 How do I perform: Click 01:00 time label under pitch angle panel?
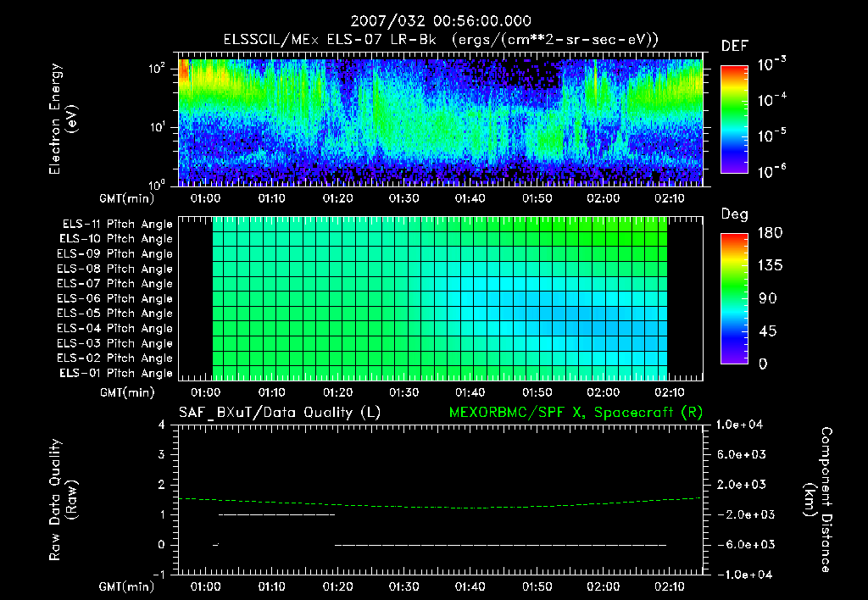205,392
